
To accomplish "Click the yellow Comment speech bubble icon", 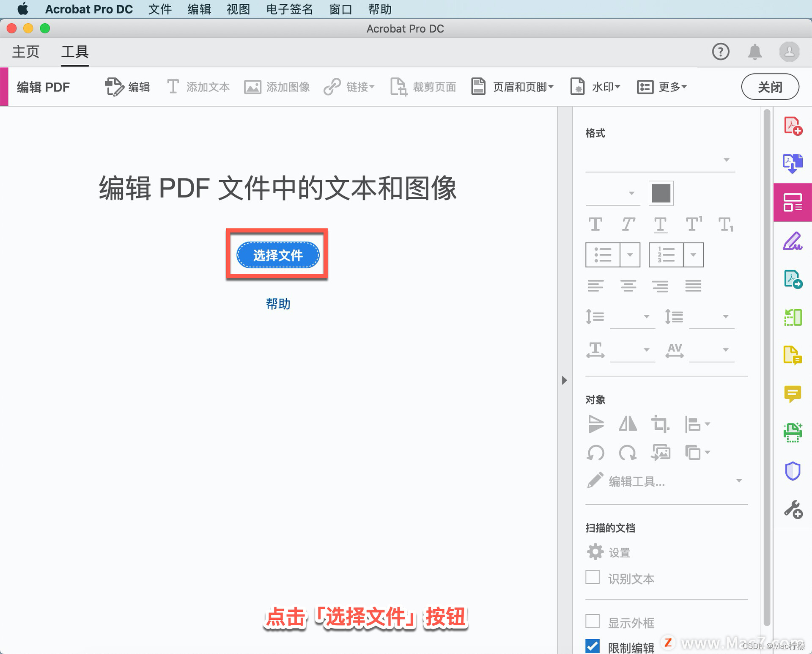I will (x=793, y=394).
